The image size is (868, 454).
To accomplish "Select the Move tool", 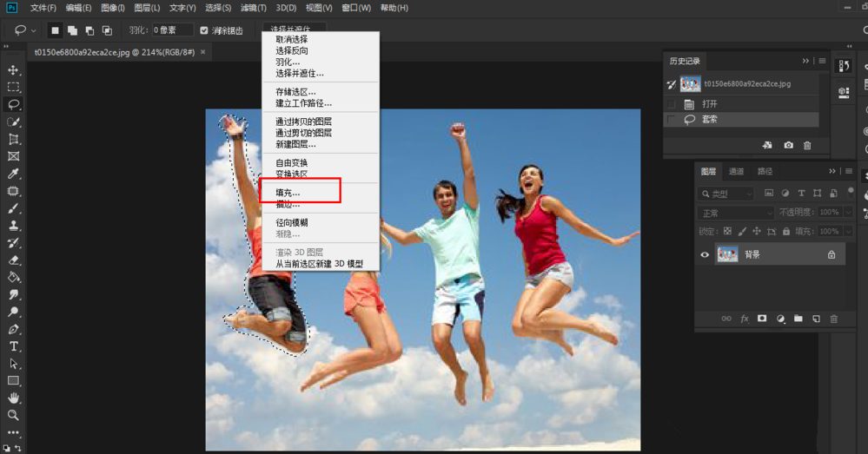I will pos(13,69).
